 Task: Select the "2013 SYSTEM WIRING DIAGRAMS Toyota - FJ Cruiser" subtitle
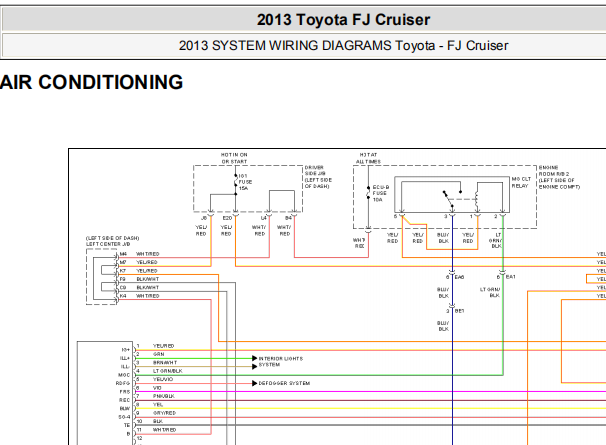pos(343,46)
